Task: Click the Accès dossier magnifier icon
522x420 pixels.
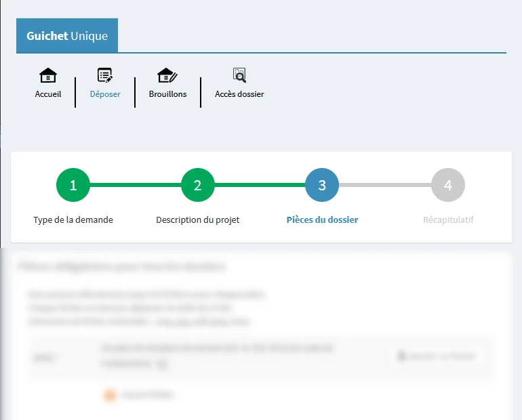Action: [239, 75]
